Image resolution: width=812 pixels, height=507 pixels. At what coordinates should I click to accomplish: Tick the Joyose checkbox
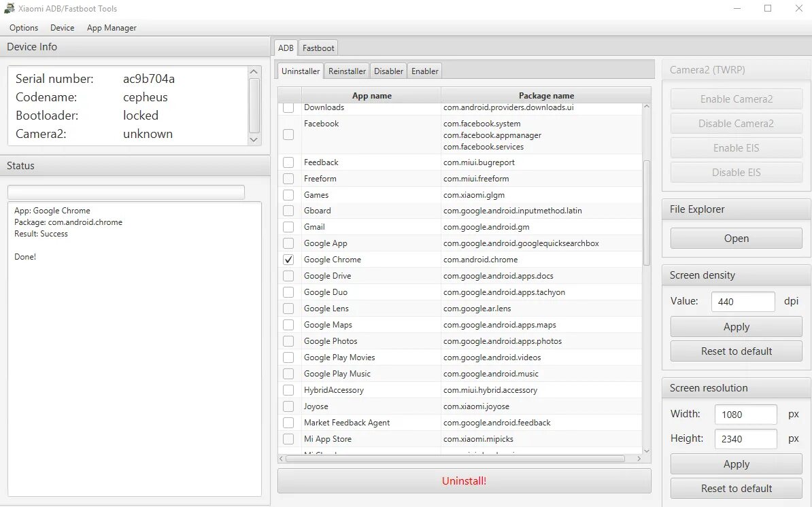(x=288, y=406)
